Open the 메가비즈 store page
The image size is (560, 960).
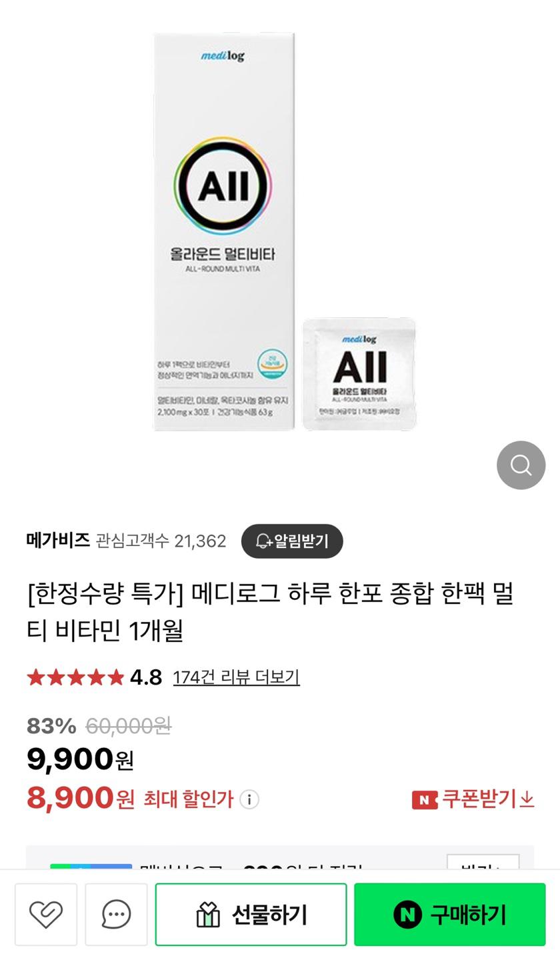point(58,540)
